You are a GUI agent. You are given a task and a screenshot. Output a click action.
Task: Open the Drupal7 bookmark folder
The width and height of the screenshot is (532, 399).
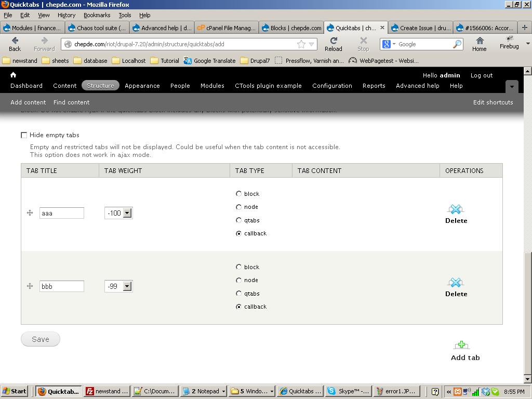[255, 61]
